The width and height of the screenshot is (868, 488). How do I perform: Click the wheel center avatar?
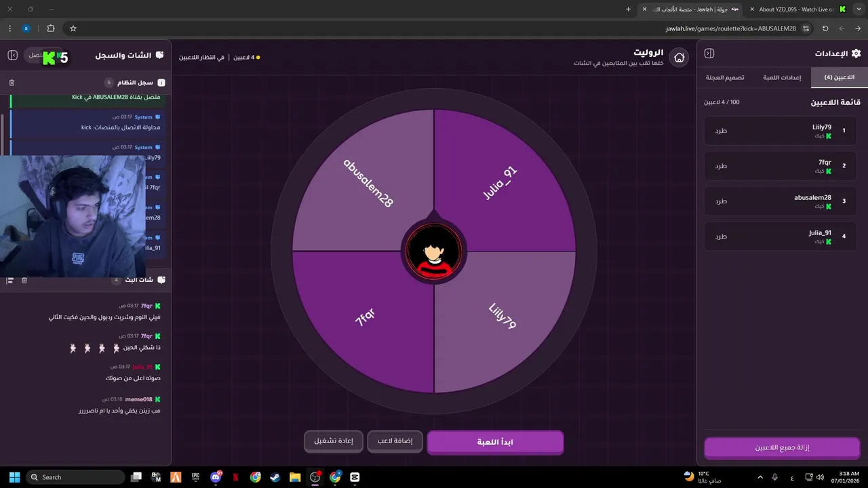coord(434,252)
